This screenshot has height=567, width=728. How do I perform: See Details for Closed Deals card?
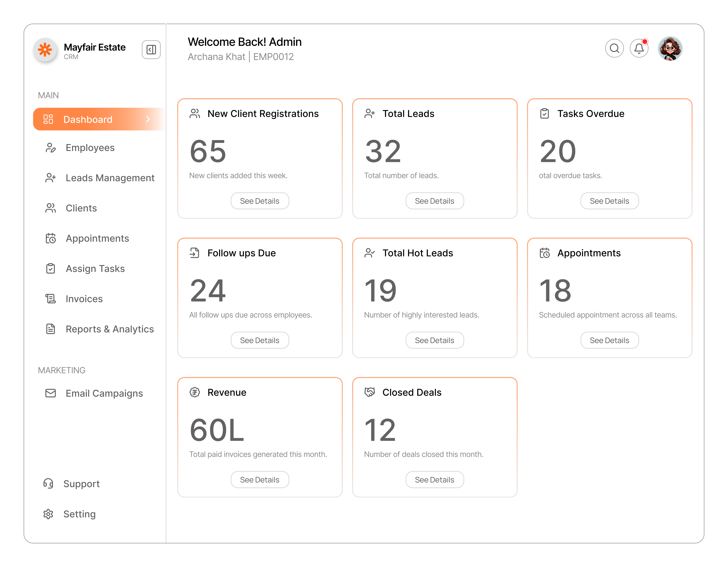(x=435, y=480)
